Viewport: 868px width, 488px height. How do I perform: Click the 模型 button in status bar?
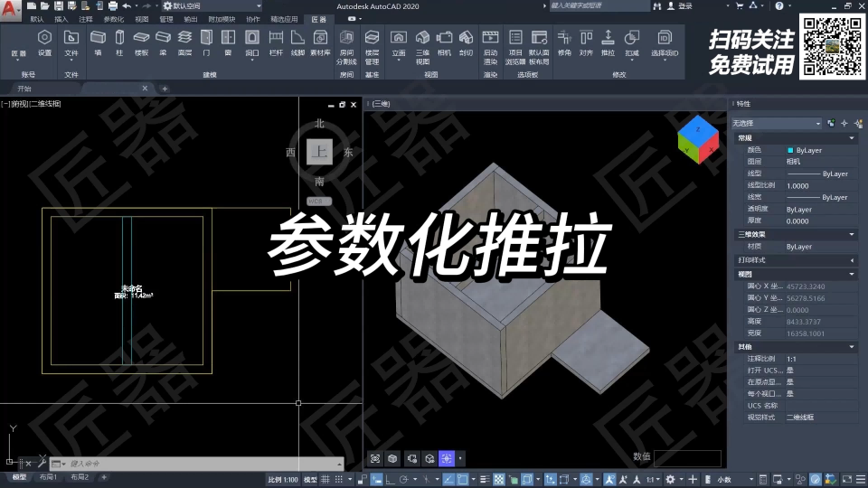[x=310, y=479]
